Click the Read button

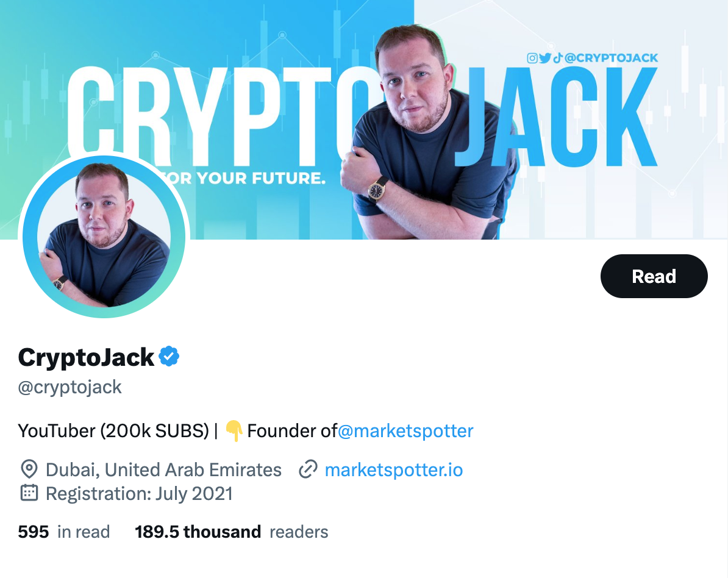(x=654, y=276)
